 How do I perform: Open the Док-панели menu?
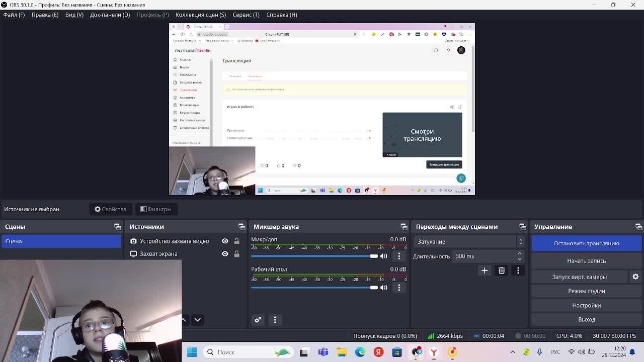pyautogui.click(x=110, y=15)
